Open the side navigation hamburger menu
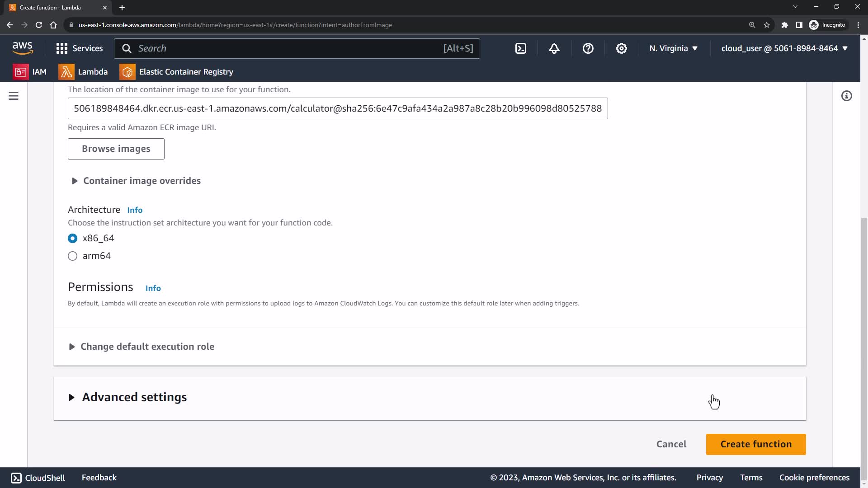Viewport: 868px width, 488px height. [x=14, y=96]
